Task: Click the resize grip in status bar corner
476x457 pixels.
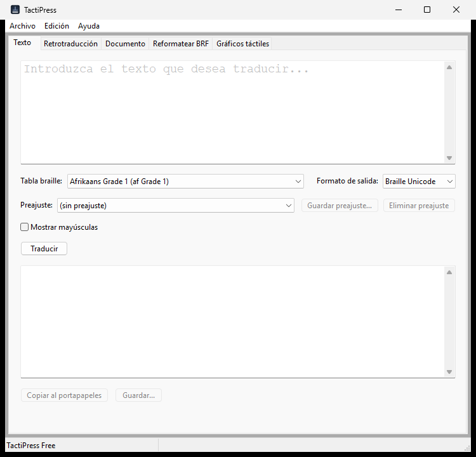Action: point(467,449)
